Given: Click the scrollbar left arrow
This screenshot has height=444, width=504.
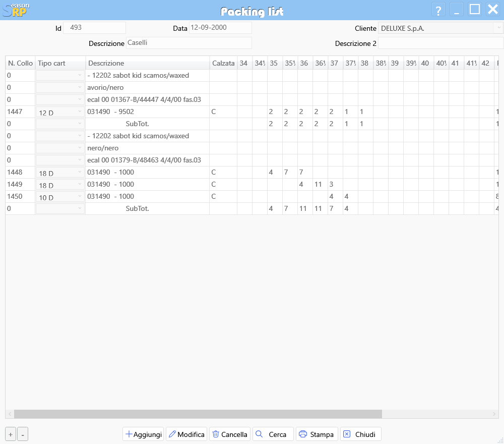Looking at the screenshot, I should point(10,414).
